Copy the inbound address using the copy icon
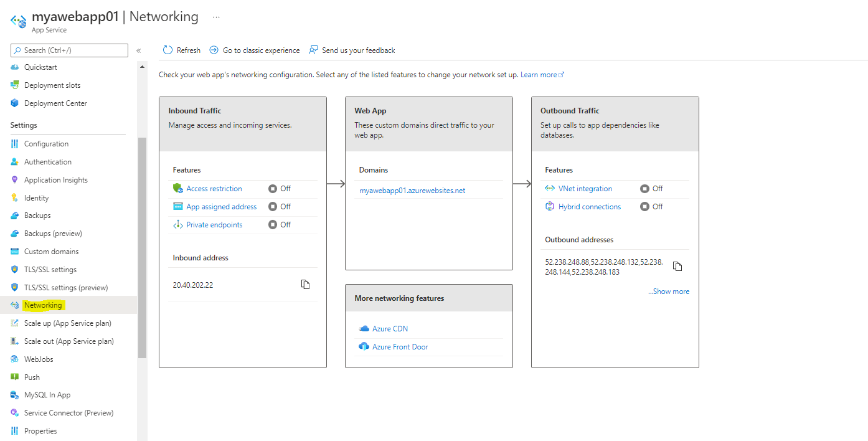Viewport: 868px width, 441px height. point(305,285)
